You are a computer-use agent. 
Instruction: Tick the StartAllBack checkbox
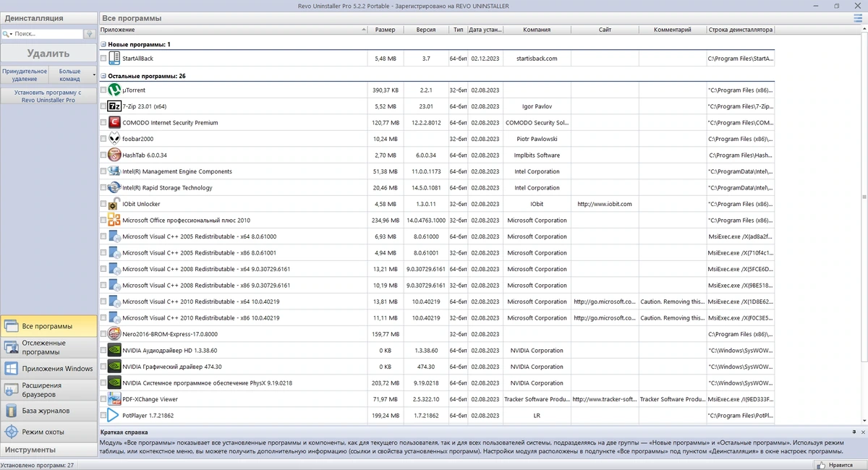pyautogui.click(x=103, y=59)
